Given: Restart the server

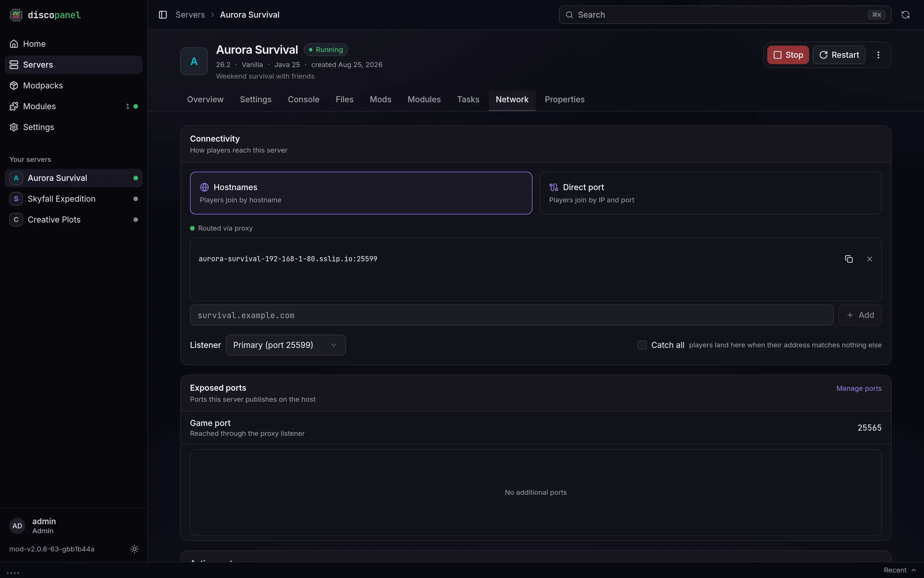Looking at the screenshot, I should pyautogui.click(x=839, y=55).
